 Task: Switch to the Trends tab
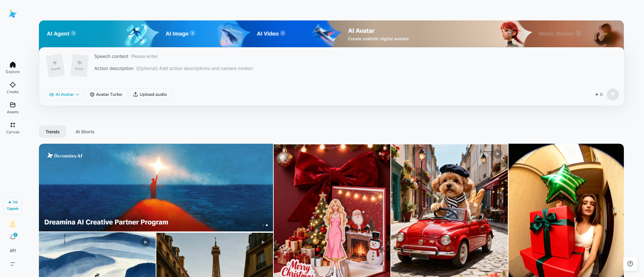(x=52, y=132)
